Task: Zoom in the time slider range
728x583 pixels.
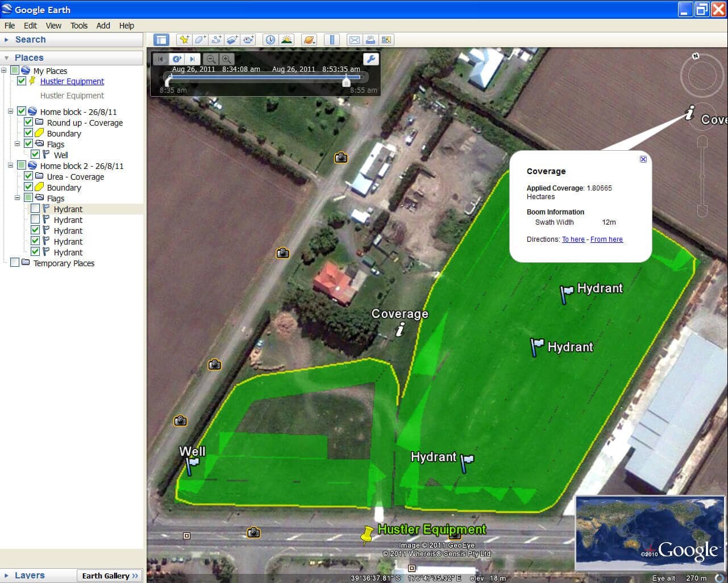Action: [x=226, y=59]
